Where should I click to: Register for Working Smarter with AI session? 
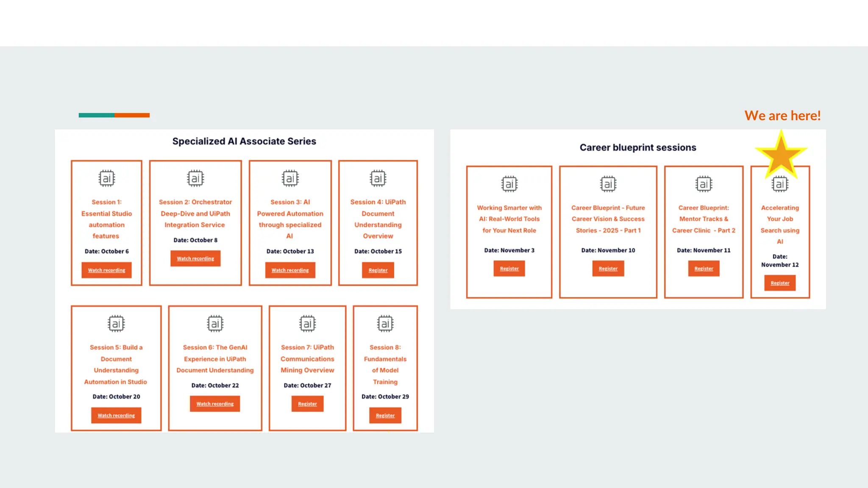(509, 269)
